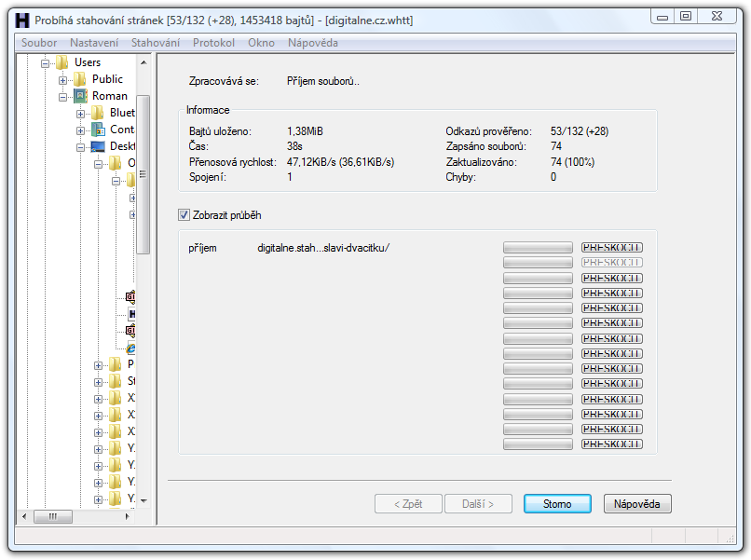Uncheck the Zobrazit průběh checkbox
Viewport: 751px width, 560px height.
184,215
